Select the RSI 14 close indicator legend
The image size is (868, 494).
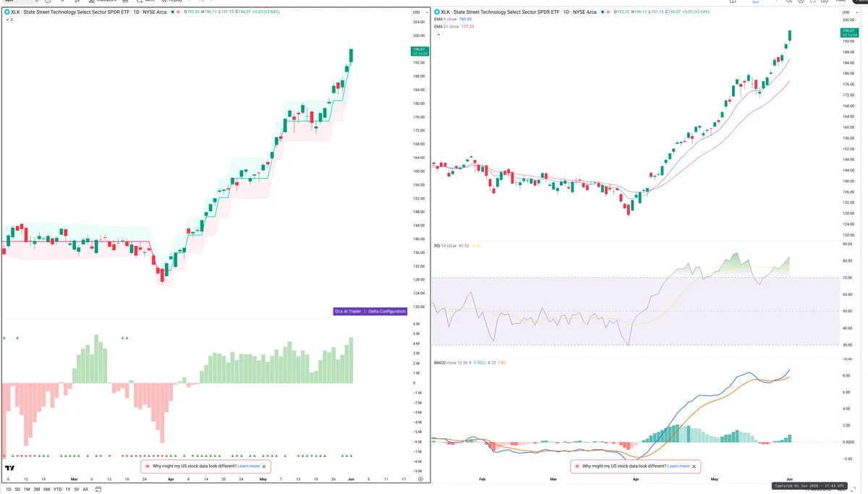coord(445,246)
